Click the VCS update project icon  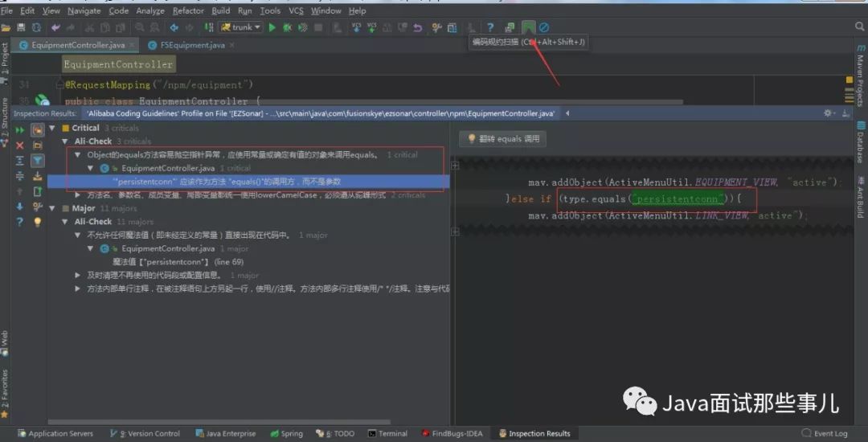[356, 27]
